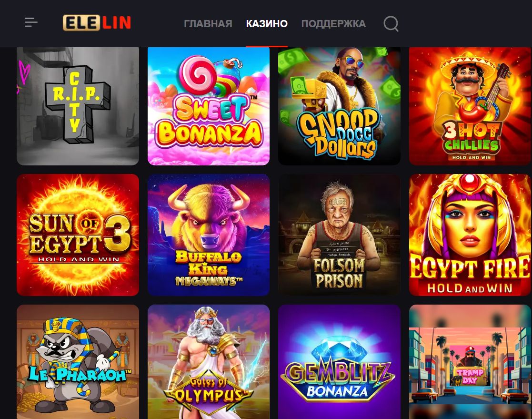Launch Folsom Prison game
The image size is (532, 419).
click(x=339, y=235)
